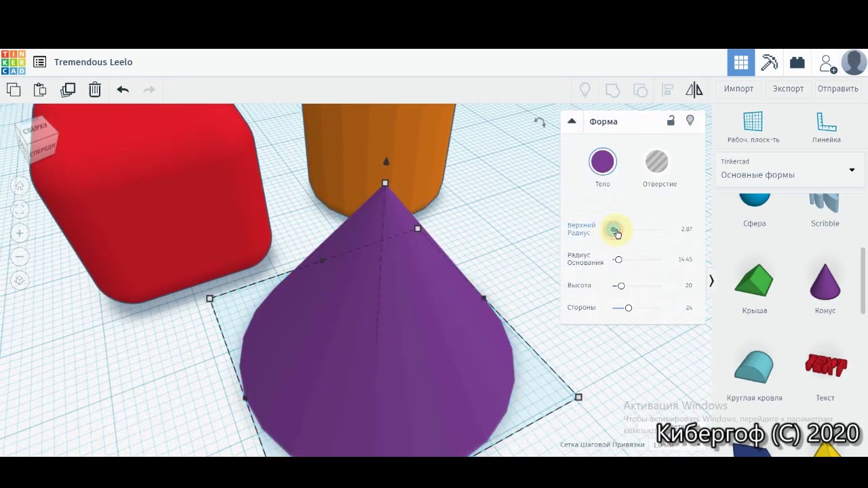Image resolution: width=868 pixels, height=488 pixels.
Task: Click the sides value 24
Action: coord(689,308)
